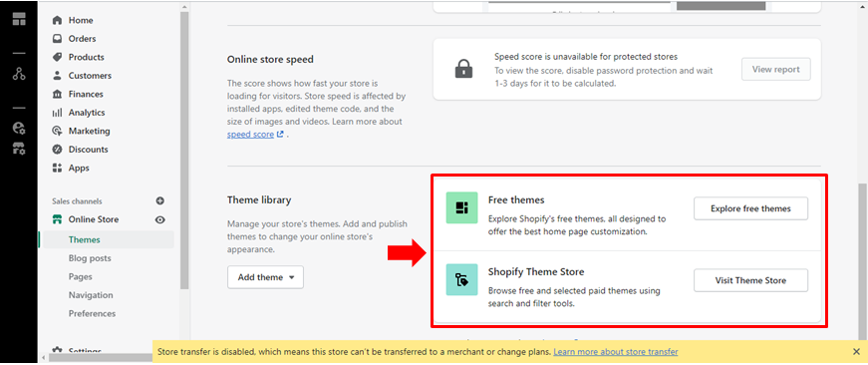Open Pages under Online Store
This screenshot has width=868, height=365.
pos(81,277)
